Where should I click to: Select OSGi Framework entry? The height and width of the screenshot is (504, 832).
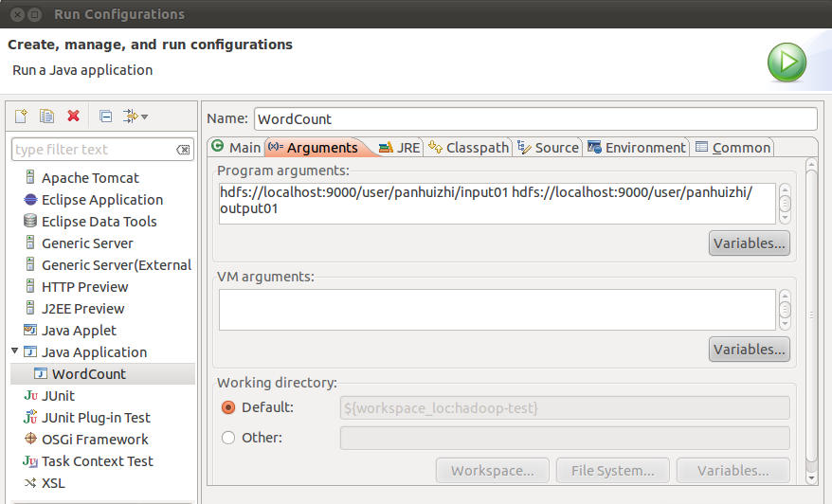(x=95, y=440)
